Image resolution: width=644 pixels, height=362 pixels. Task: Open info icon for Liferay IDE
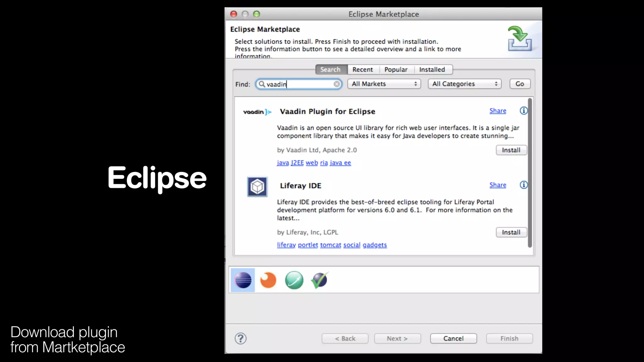(x=523, y=185)
